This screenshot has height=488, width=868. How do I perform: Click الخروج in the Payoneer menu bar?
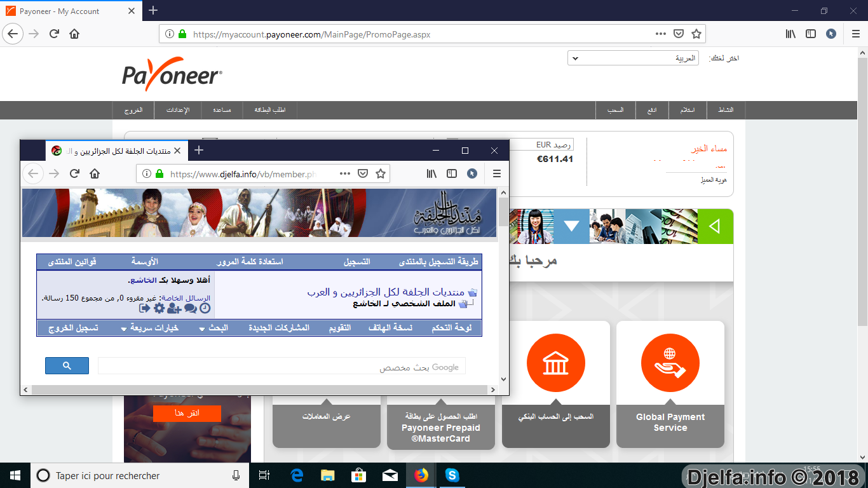point(133,110)
